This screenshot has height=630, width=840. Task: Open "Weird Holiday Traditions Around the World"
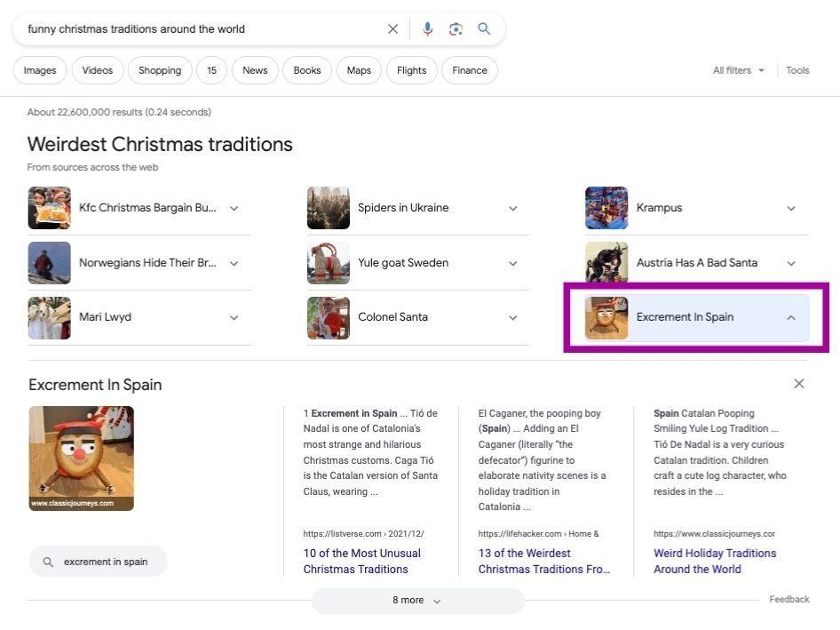pos(715,561)
